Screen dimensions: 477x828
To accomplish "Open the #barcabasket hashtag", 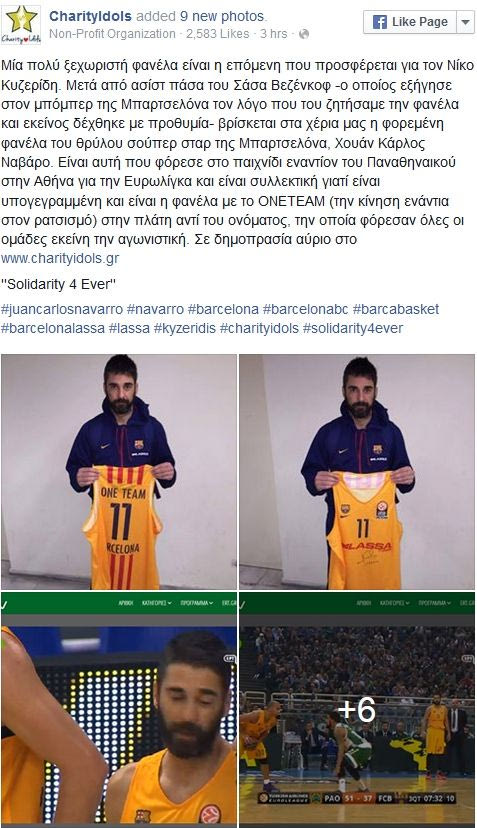I will (x=396, y=309).
